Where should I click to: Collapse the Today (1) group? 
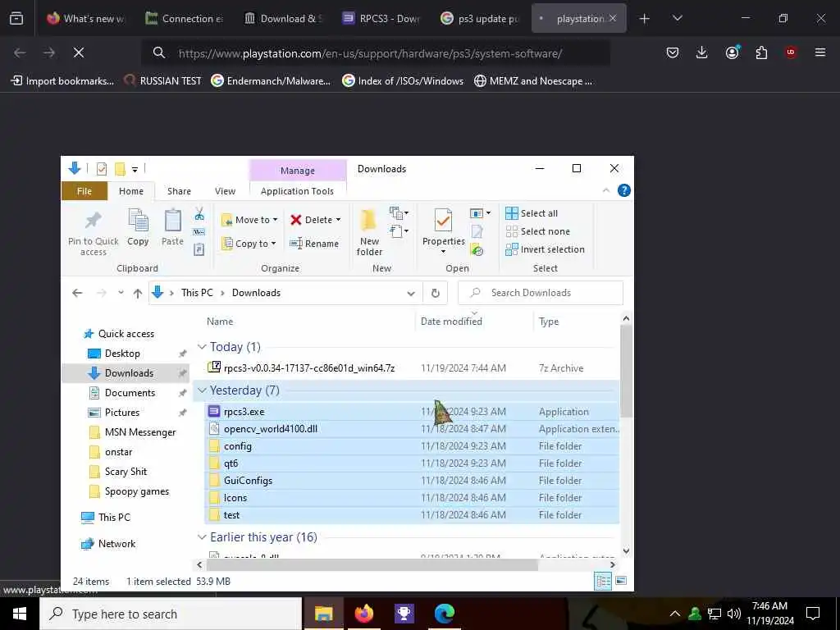click(202, 347)
